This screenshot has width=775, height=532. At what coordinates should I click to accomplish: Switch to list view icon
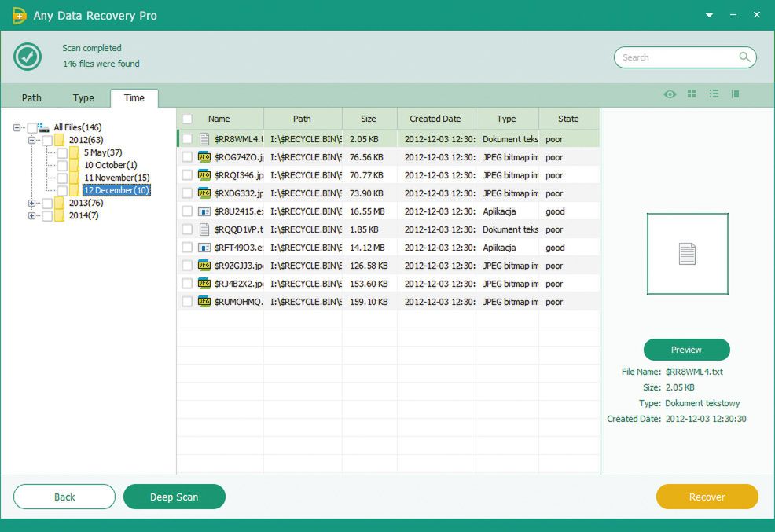coord(714,94)
